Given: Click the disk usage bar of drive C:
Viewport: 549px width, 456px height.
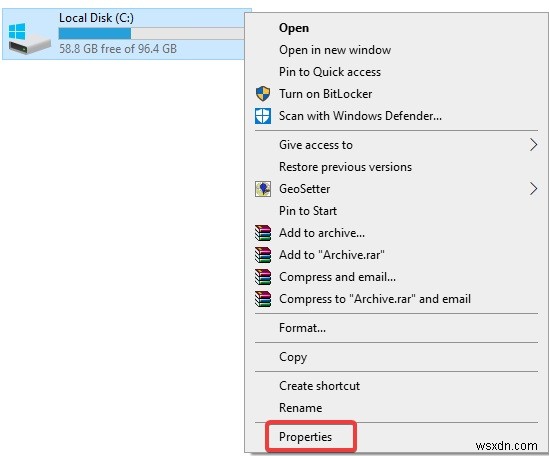Looking at the screenshot, I should [151, 34].
